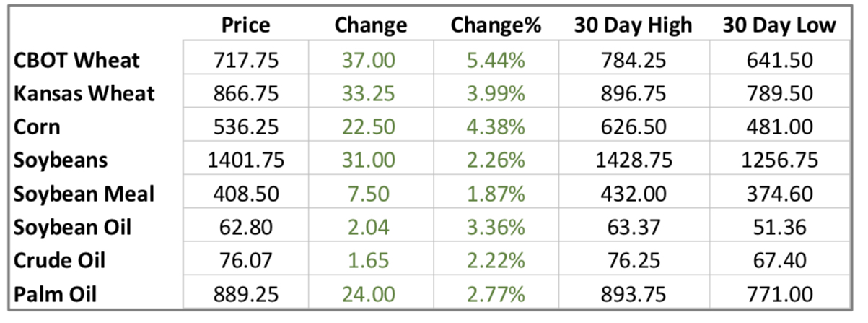This screenshot has height=323, width=868.
Task: Click the Kansas Wheat price 866.75
Action: click(x=246, y=93)
